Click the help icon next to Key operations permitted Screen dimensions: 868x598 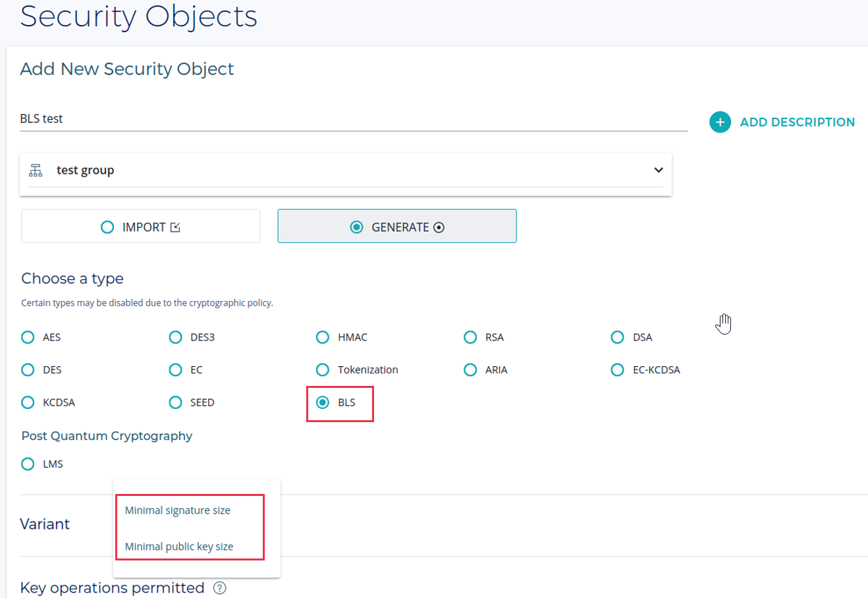pyautogui.click(x=220, y=588)
